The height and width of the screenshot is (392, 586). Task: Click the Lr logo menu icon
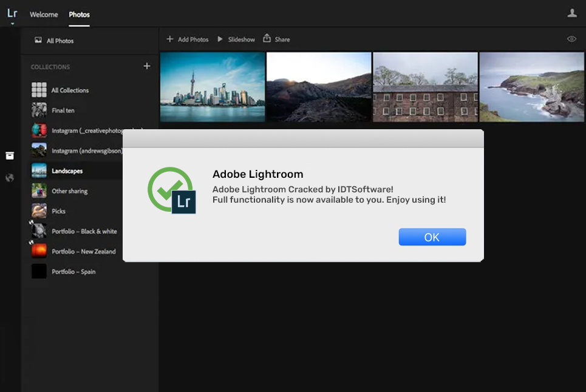(x=12, y=13)
